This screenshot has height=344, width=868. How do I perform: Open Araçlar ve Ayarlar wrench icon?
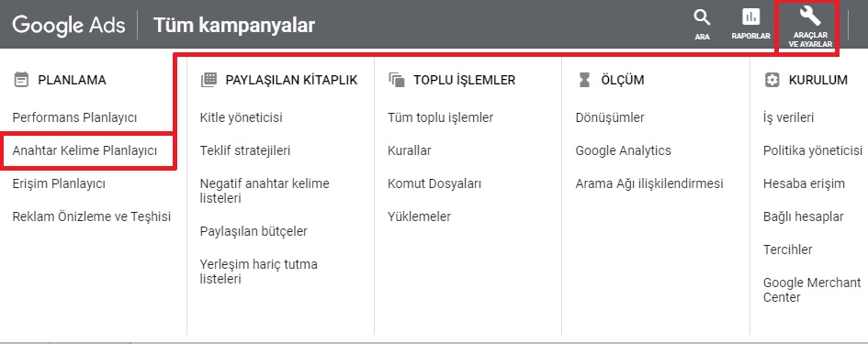coord(810,17)
